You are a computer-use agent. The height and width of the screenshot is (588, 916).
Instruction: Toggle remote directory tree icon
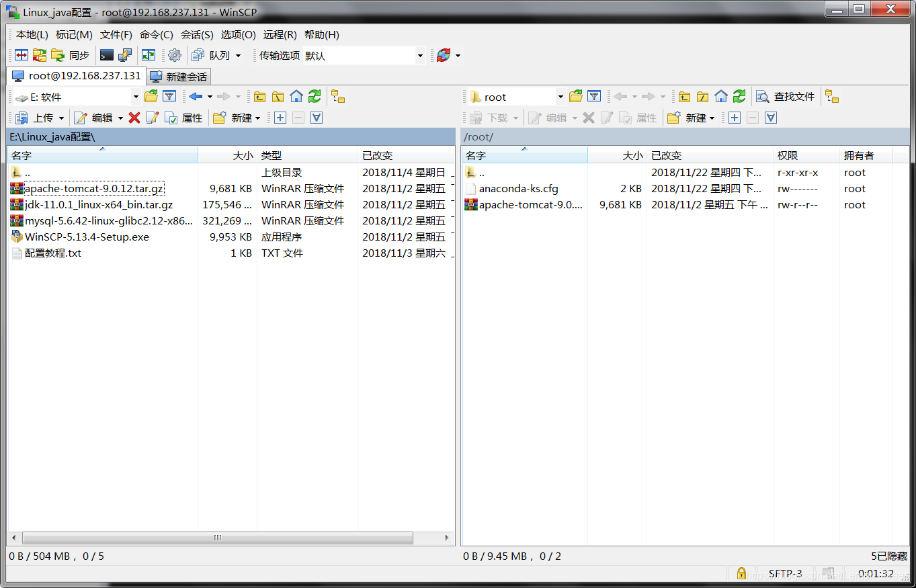[832, 97]
